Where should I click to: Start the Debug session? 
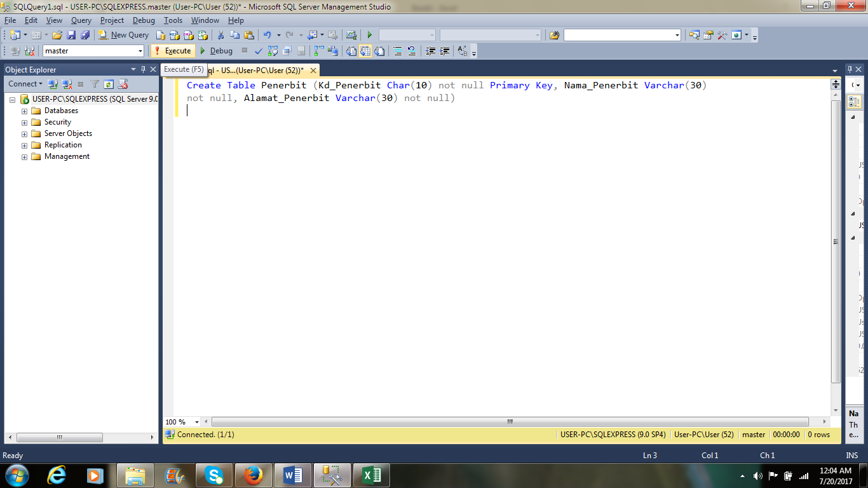pyautogui.click(x=218, y=51)
